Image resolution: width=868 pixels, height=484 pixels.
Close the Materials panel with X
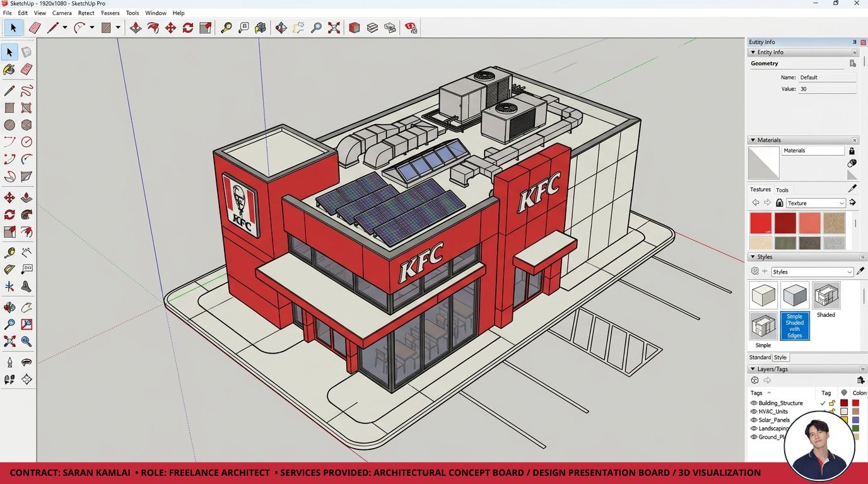855,140
